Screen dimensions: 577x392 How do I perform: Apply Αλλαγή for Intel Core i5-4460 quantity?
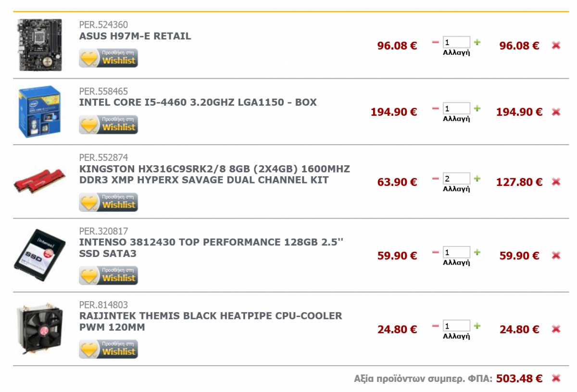click(x=456, y=119)
